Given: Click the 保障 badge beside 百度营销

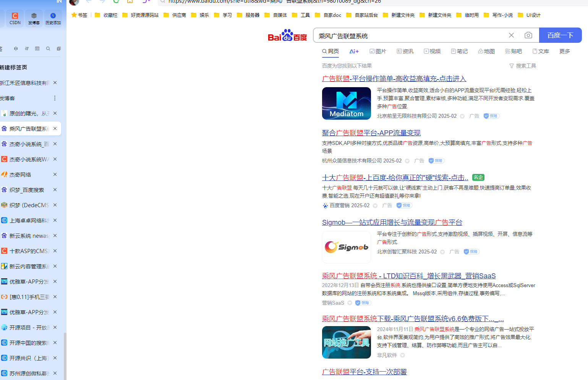Looking at the screenshot, I should coord(404,205).
